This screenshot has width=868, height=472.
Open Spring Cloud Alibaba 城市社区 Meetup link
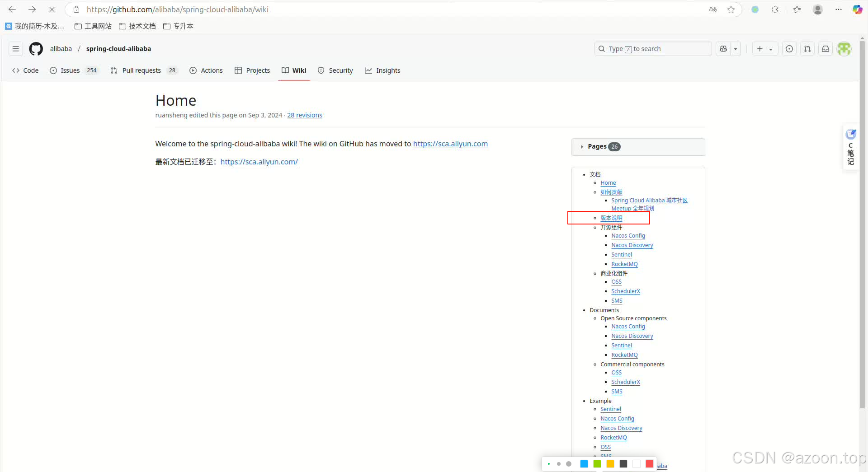[x=649, y=204]
